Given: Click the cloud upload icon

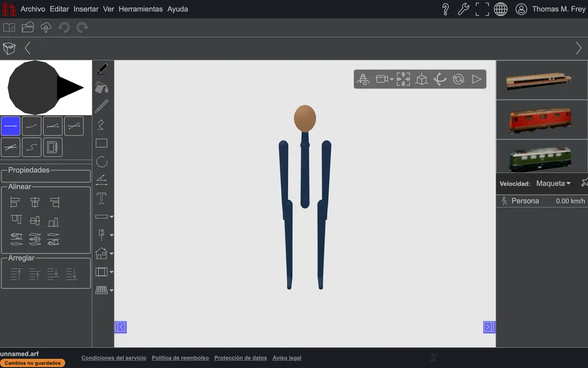Looking at the screenshot, I should click(46, 28).
